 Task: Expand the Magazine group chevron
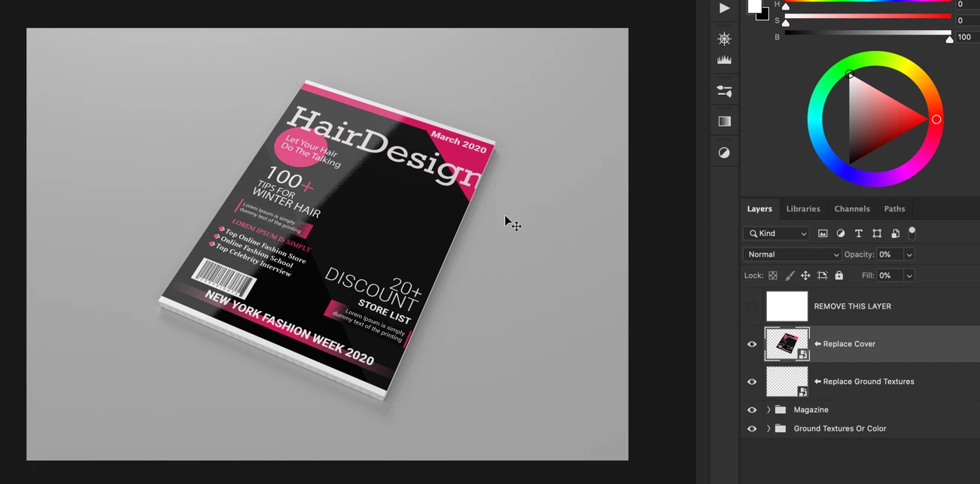pos(768,409)
